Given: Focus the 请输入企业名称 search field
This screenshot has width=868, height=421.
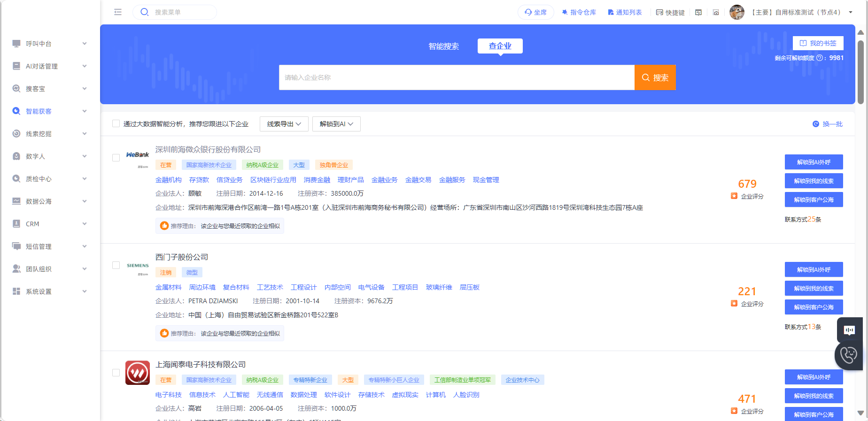Looking at the screenshot, I should tap(457, 77).
